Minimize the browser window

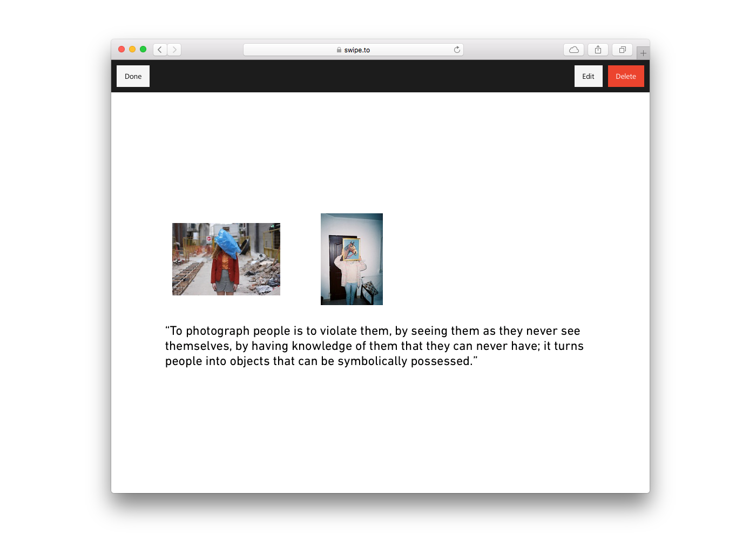tap(132, 49)
